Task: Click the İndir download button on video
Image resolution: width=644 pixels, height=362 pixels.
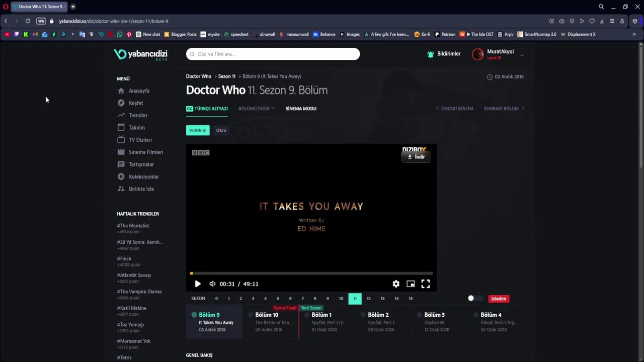Action: (416, 157)
